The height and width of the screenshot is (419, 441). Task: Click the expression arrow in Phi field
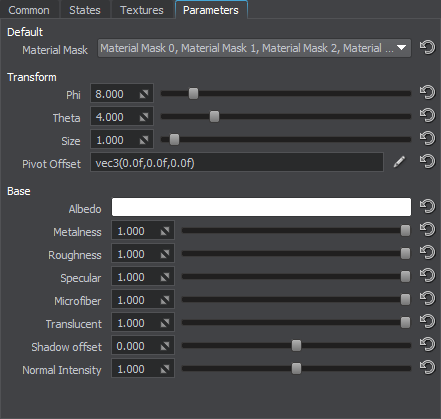pyautogui.click(x=144, y=94)
